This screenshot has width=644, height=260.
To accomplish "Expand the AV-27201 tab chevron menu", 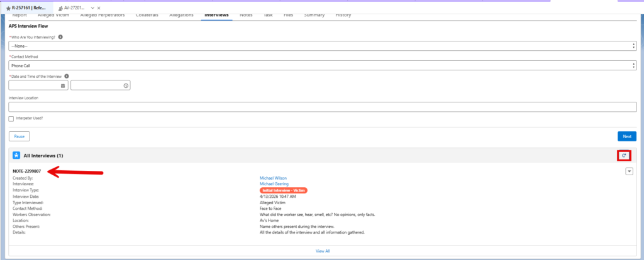I will coord(92,8).
